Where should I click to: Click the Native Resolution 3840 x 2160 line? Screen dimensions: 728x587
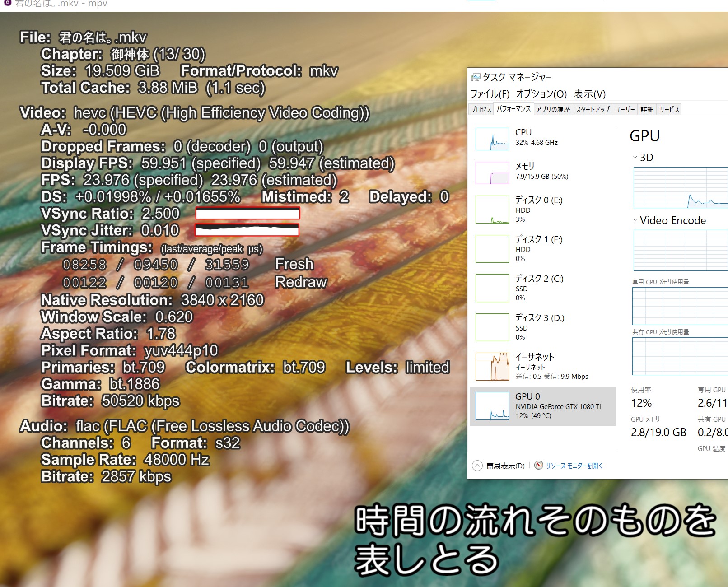[x=153, y=300]
